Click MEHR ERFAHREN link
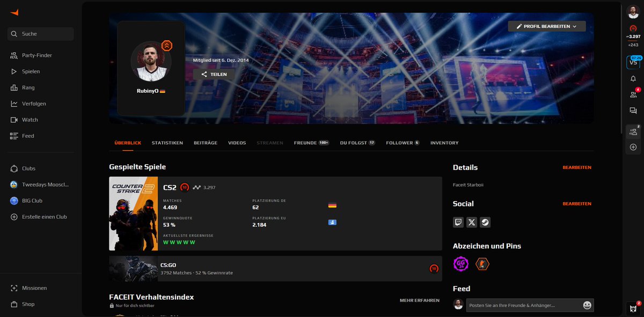 (x=420, y=300)
